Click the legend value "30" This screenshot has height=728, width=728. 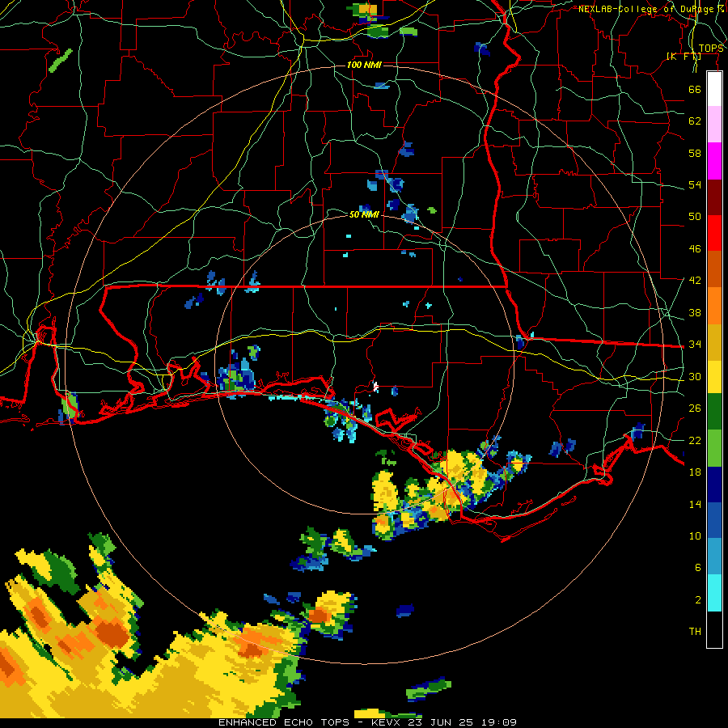[695, 376]
